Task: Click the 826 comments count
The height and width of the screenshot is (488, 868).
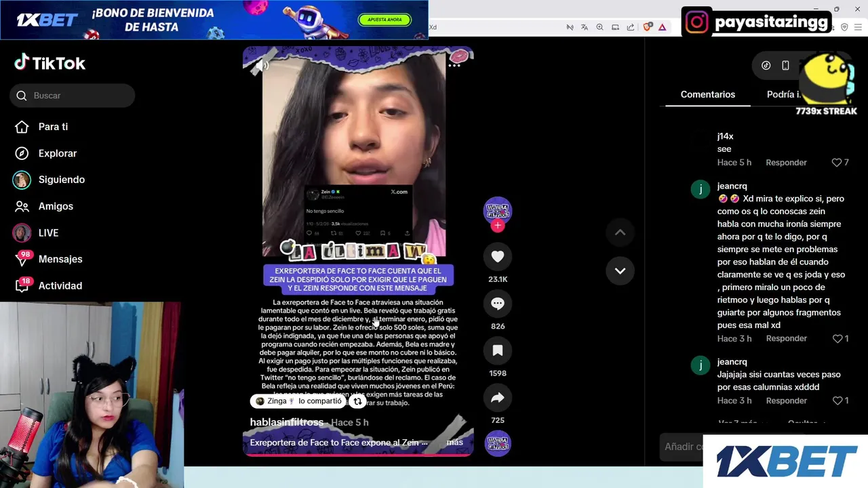Action: coord(498,326)
